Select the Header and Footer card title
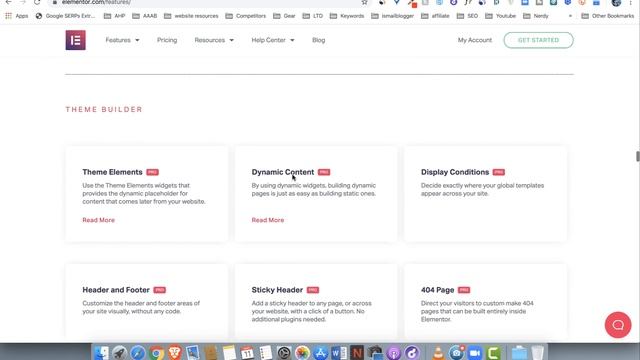This screenshot has width=640, height=360. [116, 290]
